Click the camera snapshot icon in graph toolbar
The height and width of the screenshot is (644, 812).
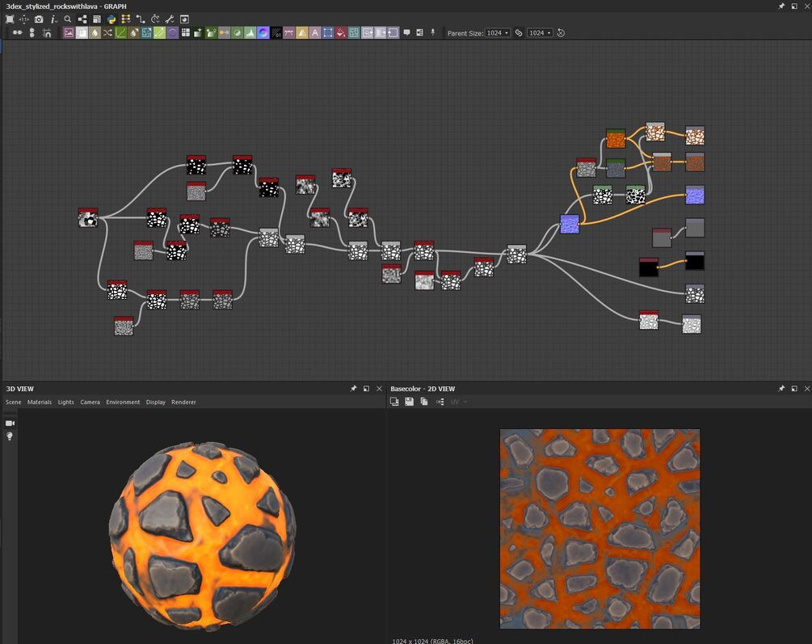click(x=39, y=19)
